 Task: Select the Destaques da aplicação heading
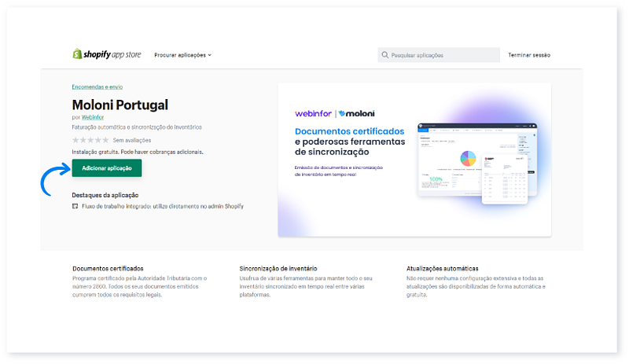tap(105, 195)
